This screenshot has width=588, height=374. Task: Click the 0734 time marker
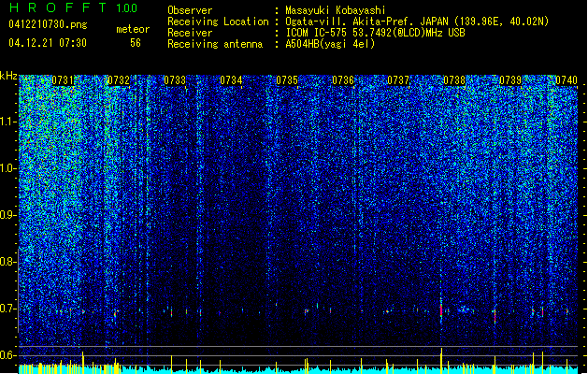pos(231,80)
